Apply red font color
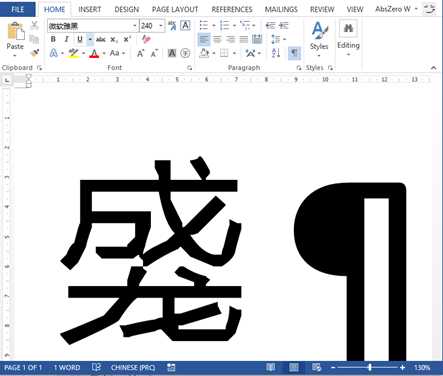The width and height of the screenshot is (443, 376). point(94,53)
